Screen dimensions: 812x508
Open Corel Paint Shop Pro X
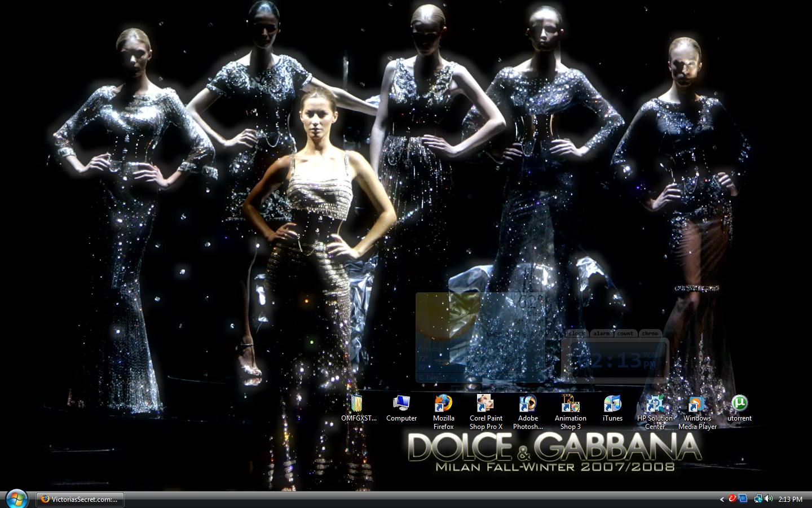click(486, 404)
